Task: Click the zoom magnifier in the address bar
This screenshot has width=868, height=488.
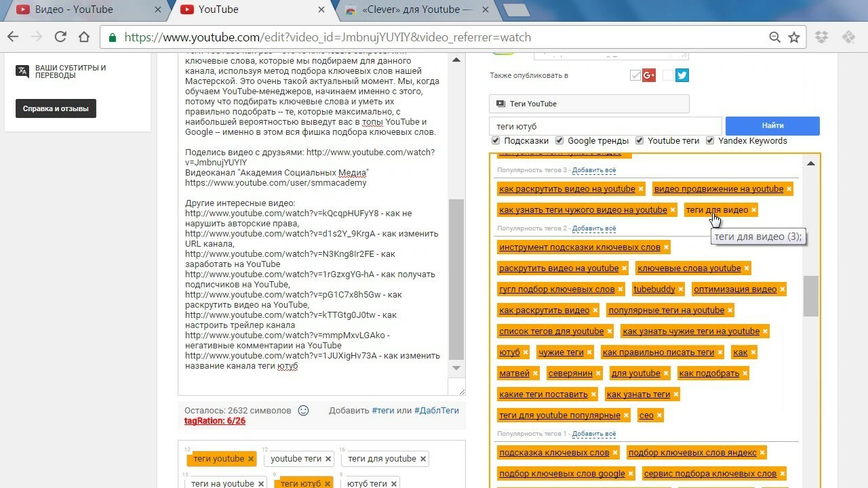Action: click(775, 37)
